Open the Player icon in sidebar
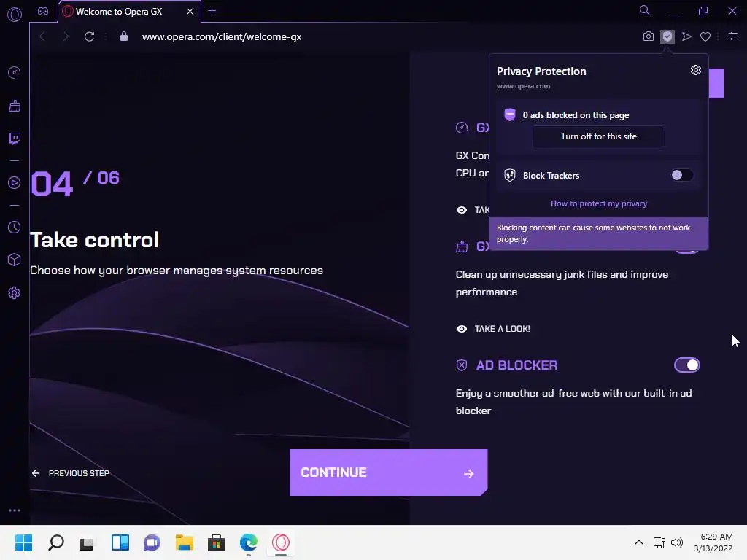The image size is (747, 560). 15,183
